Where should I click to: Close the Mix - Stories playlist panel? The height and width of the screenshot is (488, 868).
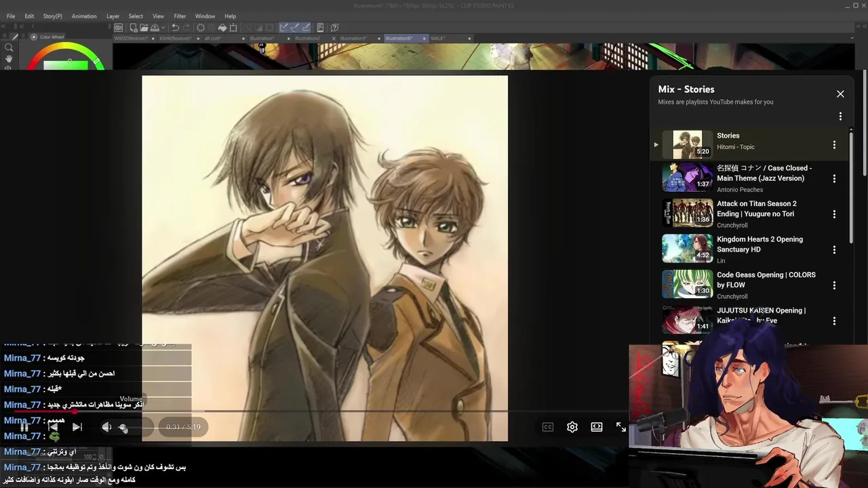[840, 94]
